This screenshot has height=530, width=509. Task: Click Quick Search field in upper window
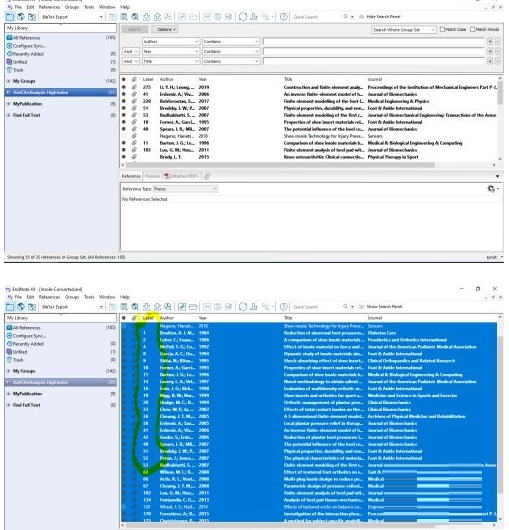[316, 17]
